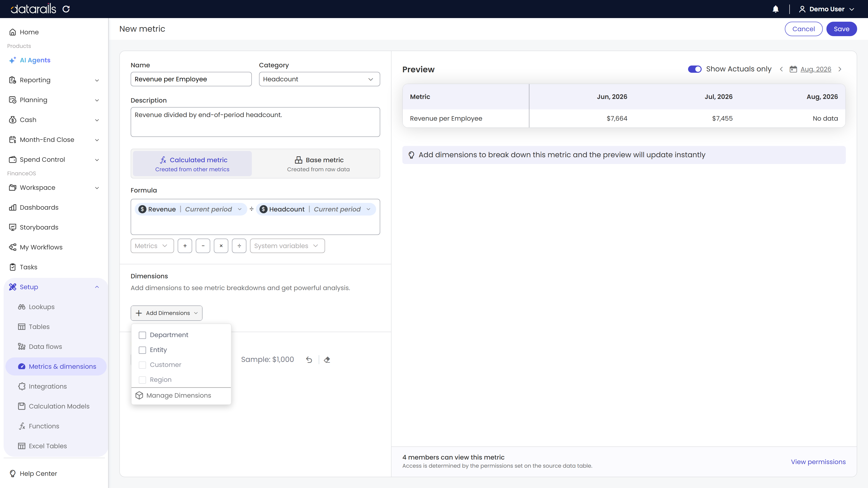This screenshot has width=868, height=488.
Task: Click the Name input field
Action: click(191, 79)
